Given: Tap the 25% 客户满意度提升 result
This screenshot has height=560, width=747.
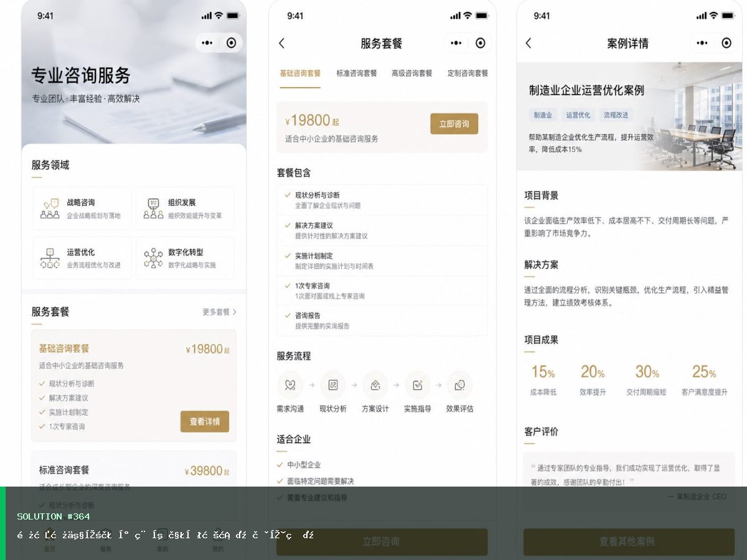Looking at the screenshot, I should coord(704,380).
